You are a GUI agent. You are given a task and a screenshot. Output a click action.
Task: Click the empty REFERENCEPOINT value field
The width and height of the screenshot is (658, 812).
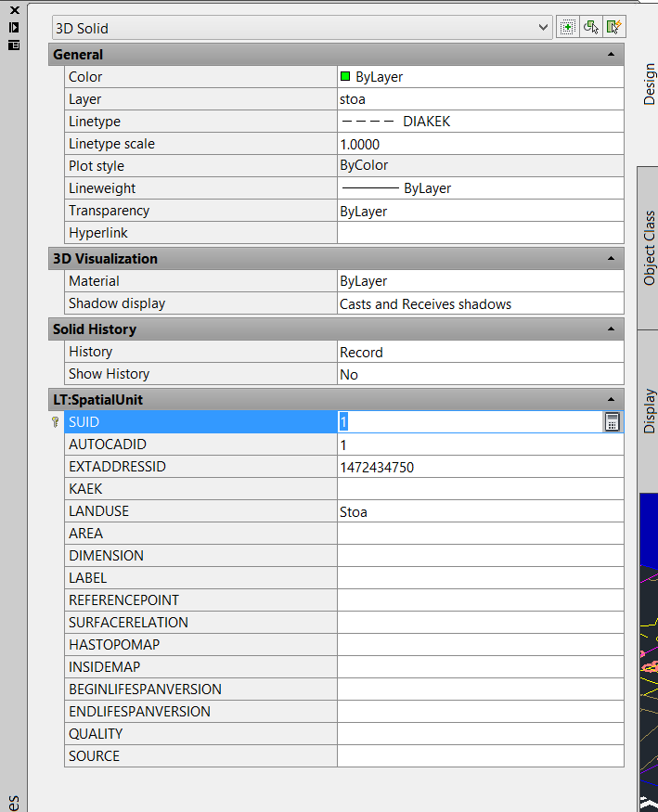(x=481, y=600)
